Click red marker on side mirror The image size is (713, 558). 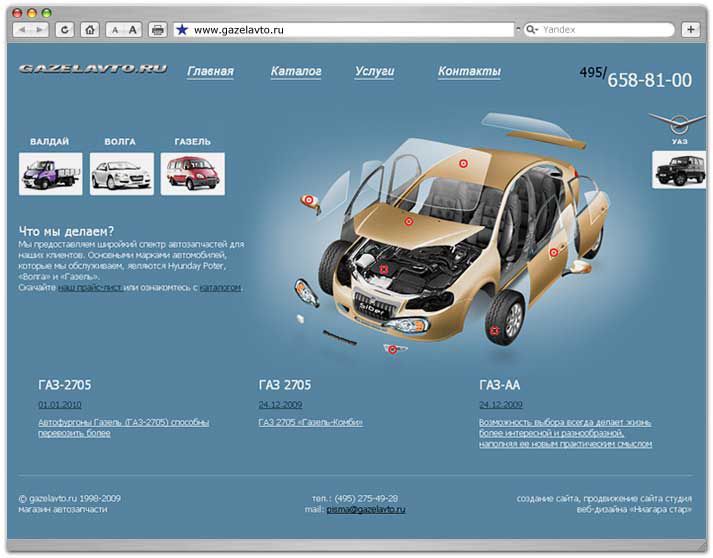pyautogui.click(x=309, y=200)
